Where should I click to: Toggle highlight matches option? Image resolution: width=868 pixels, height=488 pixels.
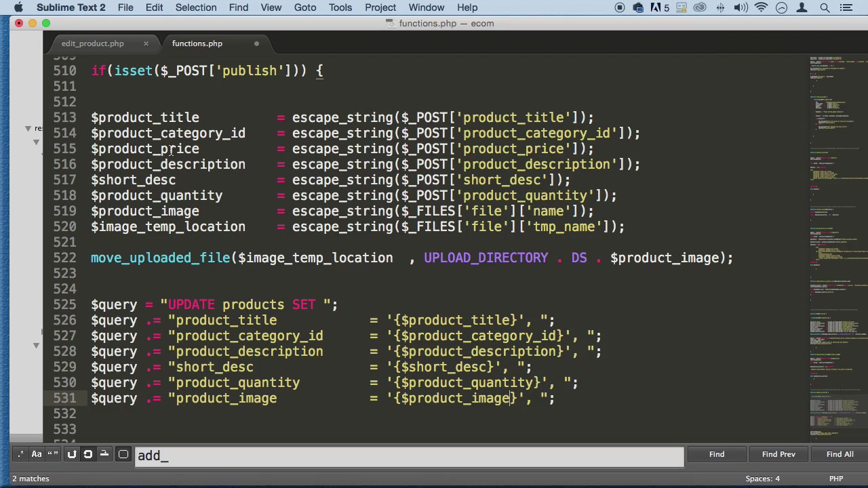pos(123,454)
